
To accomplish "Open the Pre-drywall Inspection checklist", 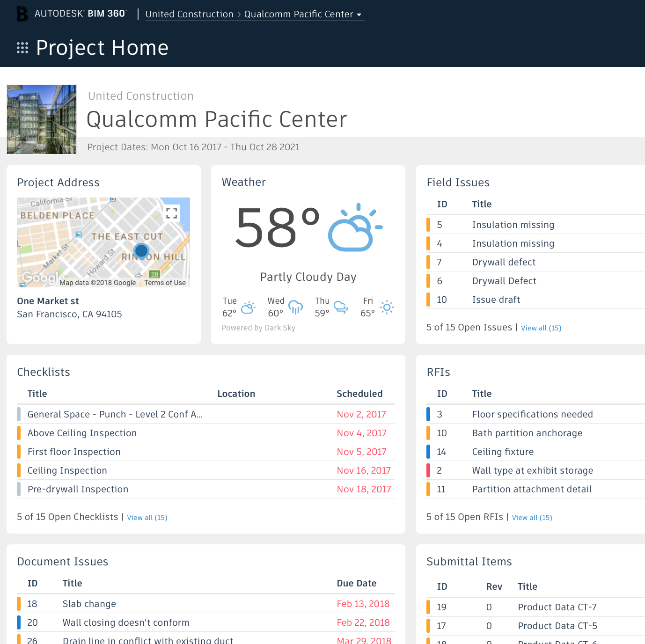I will point(206,489).
